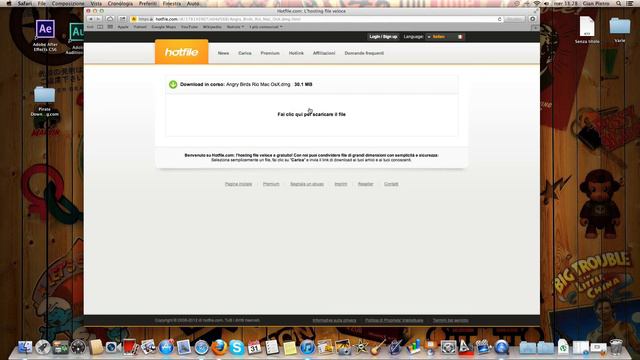Open the Google Maps bookmark

pyautogui.click(x=164, y=27)
